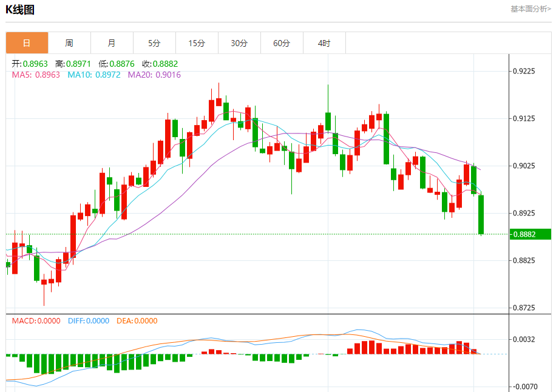Open the 60分 interval tab
The image size is (556, 392).
click(x=282, y=43)
